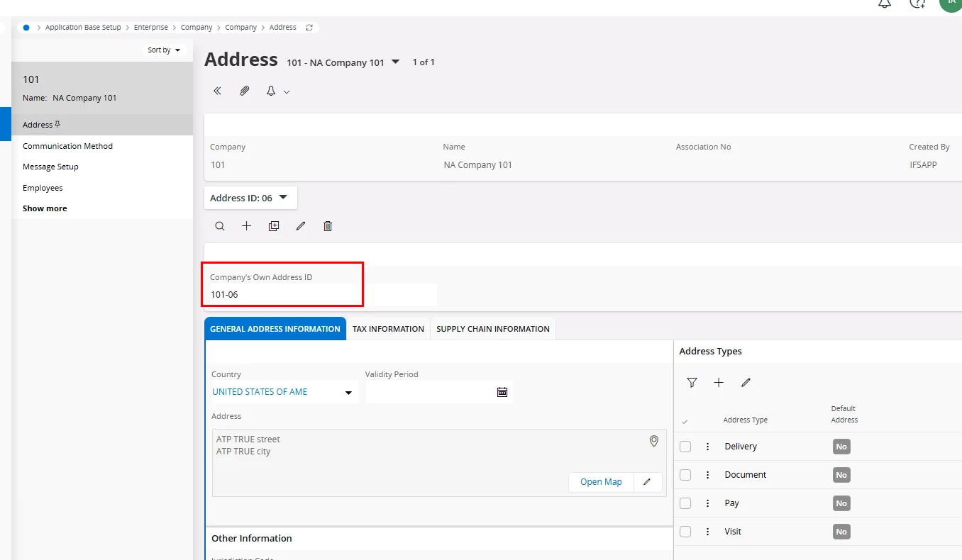
Task: Delete the address with the trash icon
Action: (328, 226)
